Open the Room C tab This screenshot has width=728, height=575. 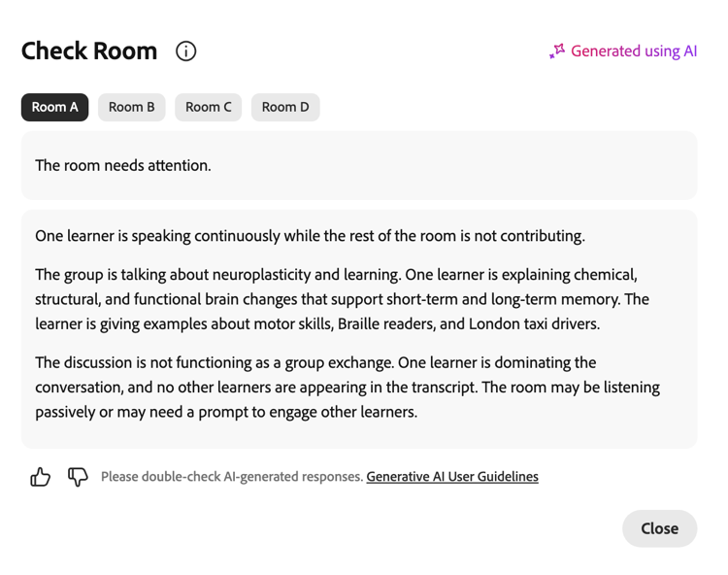click(x=208, y=107)
